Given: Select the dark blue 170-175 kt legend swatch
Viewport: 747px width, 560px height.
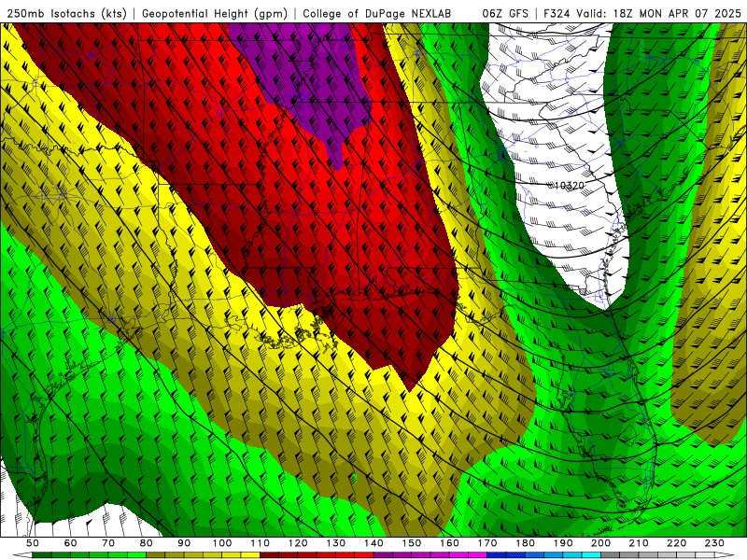Looking at the screenshot, I should pos(497,555).
